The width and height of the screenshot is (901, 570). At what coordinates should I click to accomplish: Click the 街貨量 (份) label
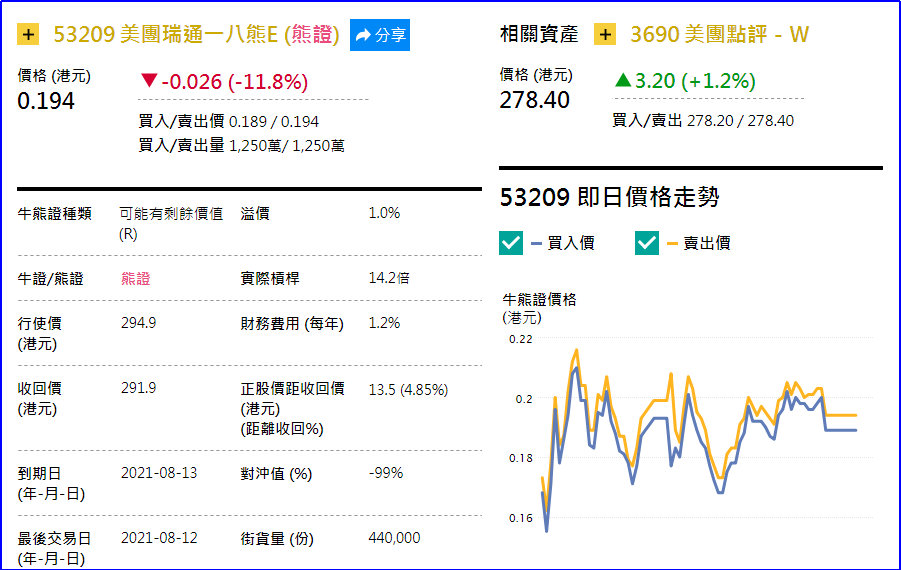coord(277,539)
